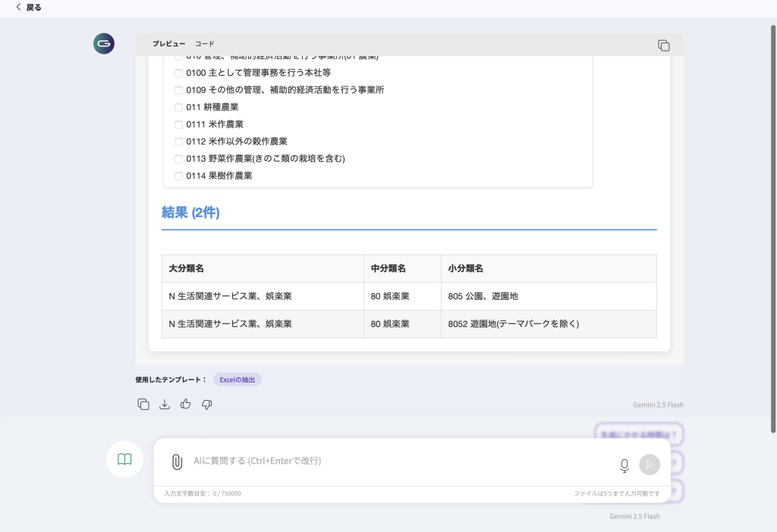Click the copy icon in preview header
This screenshot has width=777, height=532.
coord(663,46)
